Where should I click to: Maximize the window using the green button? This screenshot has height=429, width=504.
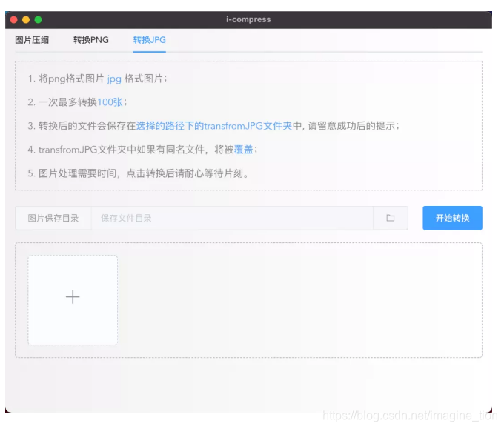point(38,19)
